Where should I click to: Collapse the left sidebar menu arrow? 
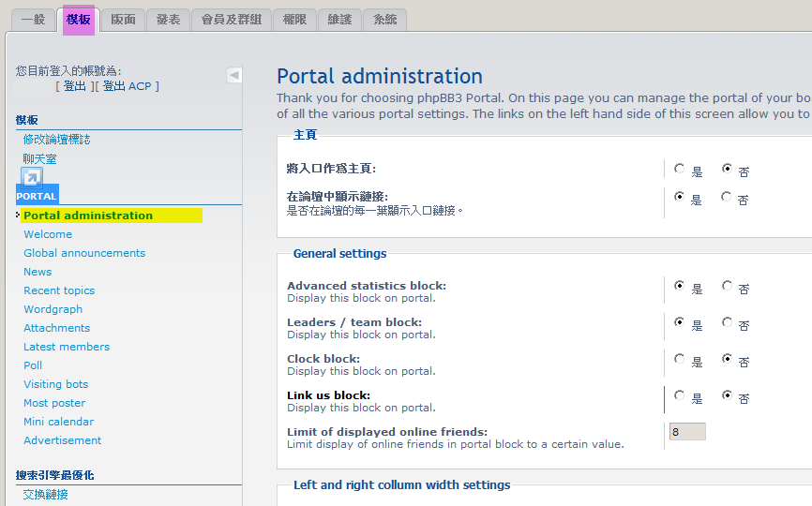[234, 75]
